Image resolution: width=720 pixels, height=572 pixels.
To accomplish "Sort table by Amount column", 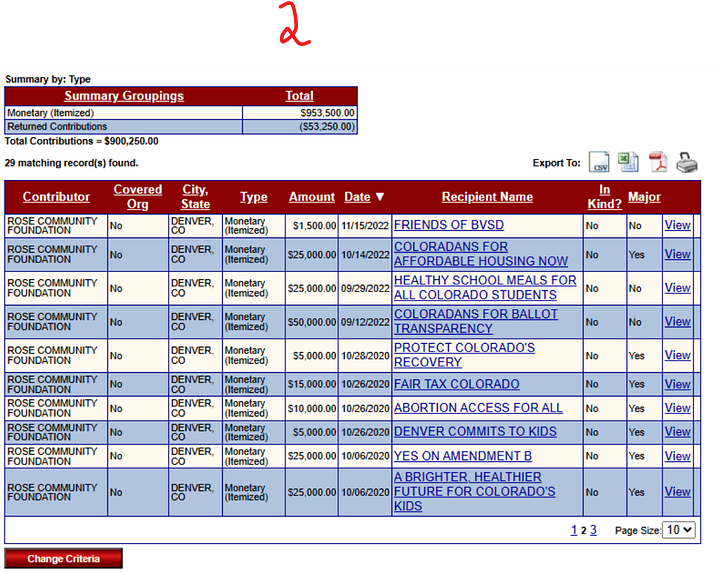I will 312,197.
